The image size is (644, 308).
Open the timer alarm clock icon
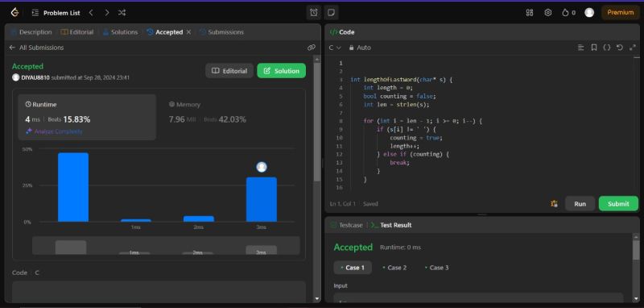tap(313, 13)
